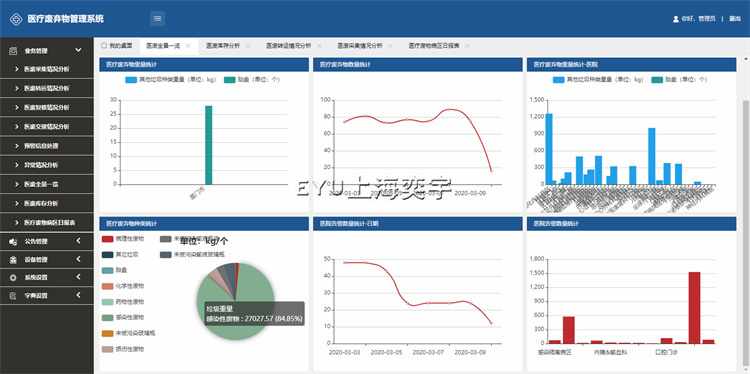Click the 系统设置 gear icon
This screenshot has width=750, height=374.
click(x=13, y=277)
